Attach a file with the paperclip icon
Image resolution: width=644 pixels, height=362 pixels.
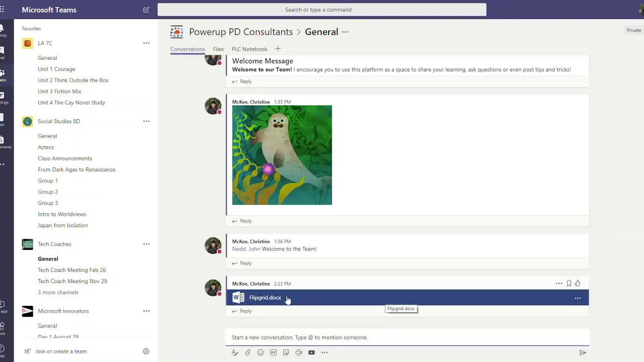pos(248,352)
